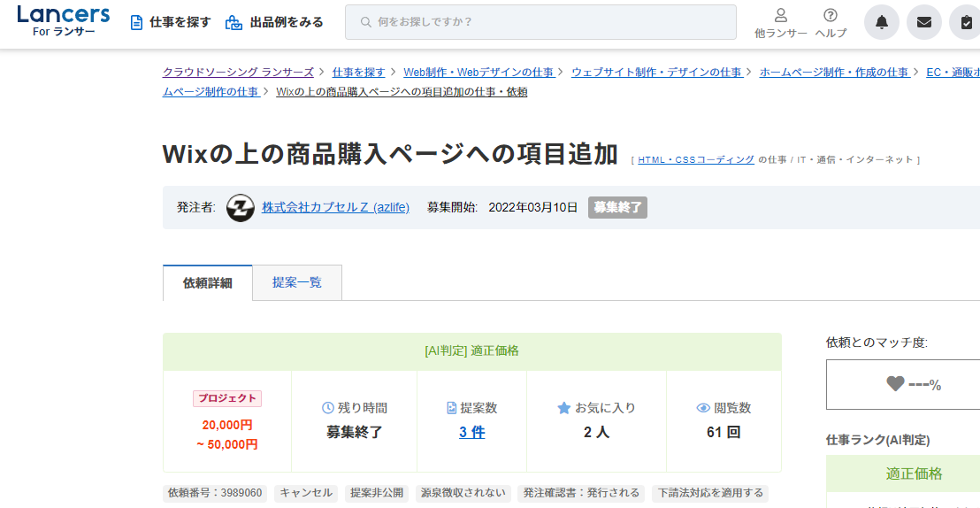
Task: Open client profile 株式会社カプセルZ (azlife)
Action: click(335, 208)
